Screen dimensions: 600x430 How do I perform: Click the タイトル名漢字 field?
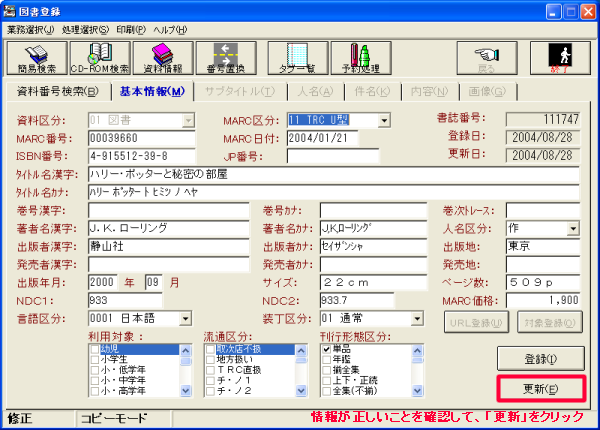coord(334,174)
